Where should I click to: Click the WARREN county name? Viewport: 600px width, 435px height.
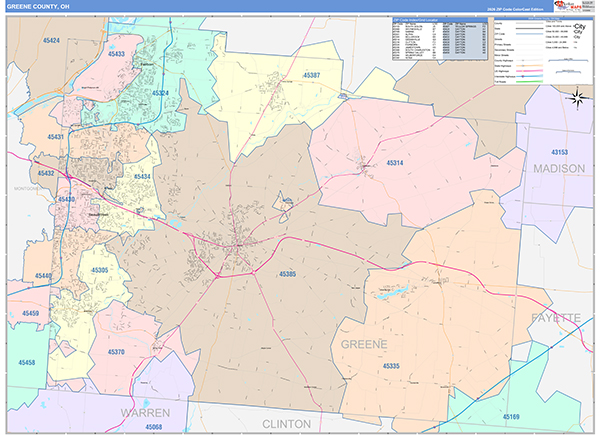(145, 413)
